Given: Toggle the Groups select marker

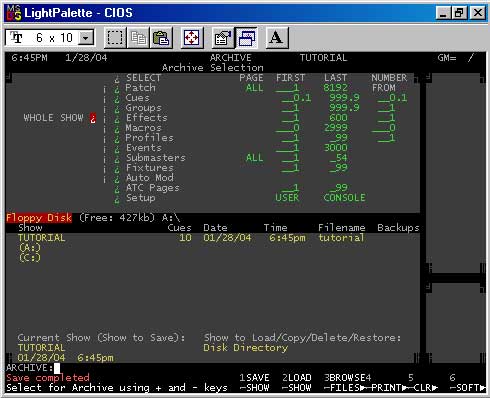Looking at the screenshot, I should tap(117, 109).
